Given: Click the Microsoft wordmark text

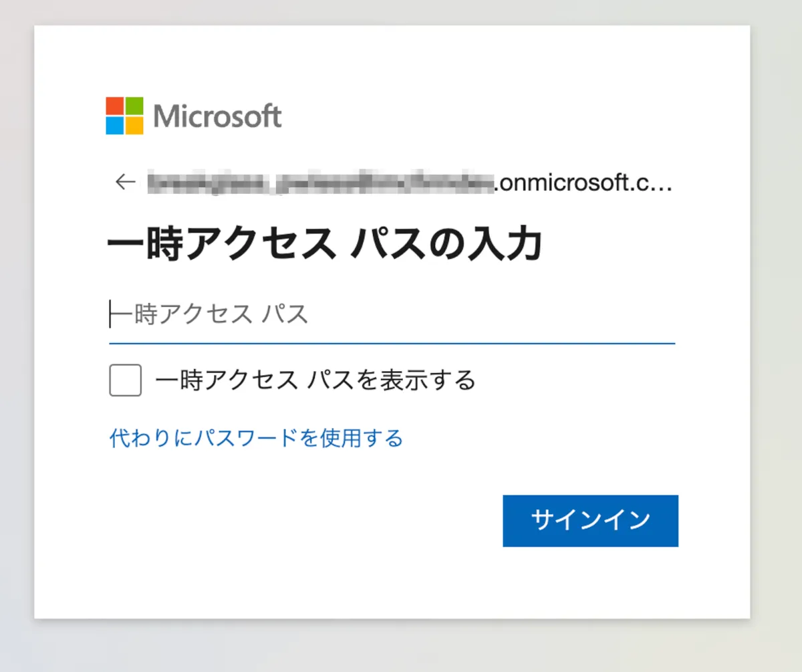Looking at the screenshot, I should click(x=217, y=116).
